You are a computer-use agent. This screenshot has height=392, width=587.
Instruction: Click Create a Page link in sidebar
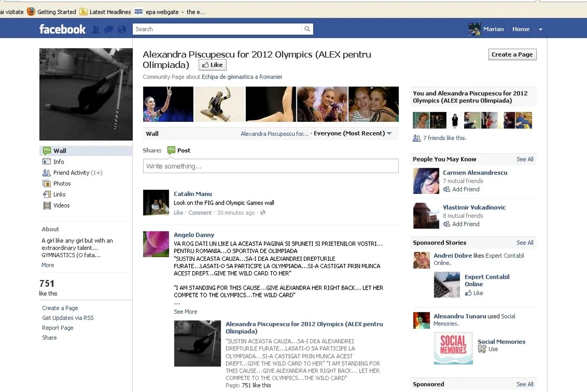(60, 308)
